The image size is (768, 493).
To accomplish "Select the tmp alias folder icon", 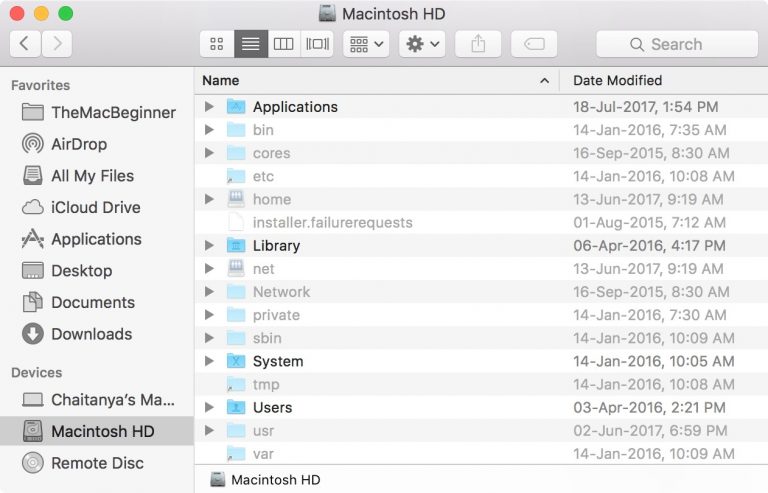I will [236, 384].
